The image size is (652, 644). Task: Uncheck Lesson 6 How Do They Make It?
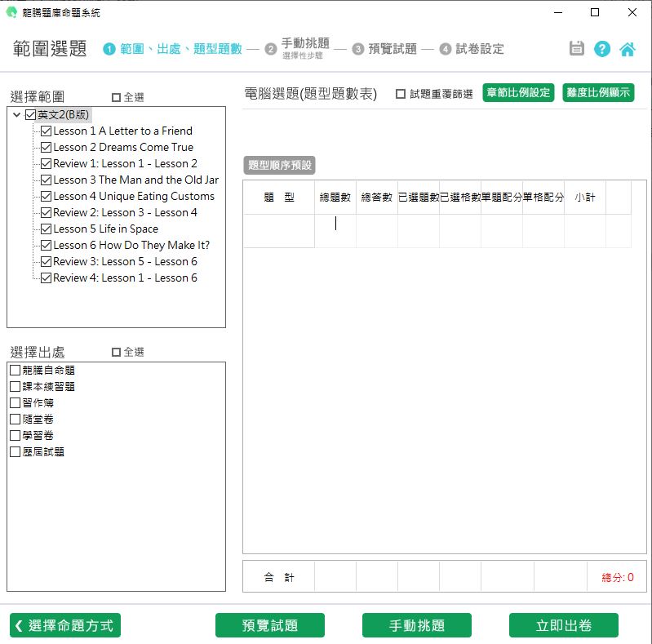point(47,245)
